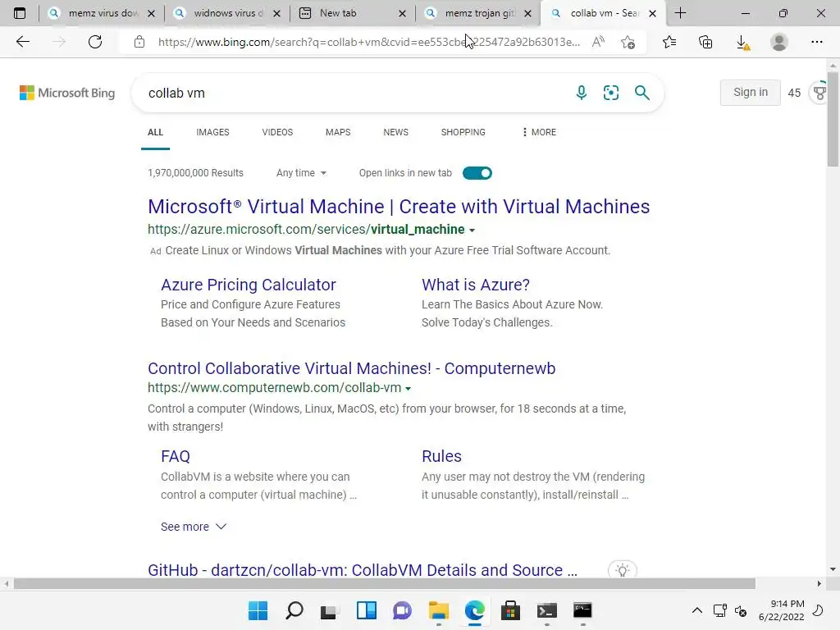Open Settings and more menu
840x630 pixels.
click(816, 42)
